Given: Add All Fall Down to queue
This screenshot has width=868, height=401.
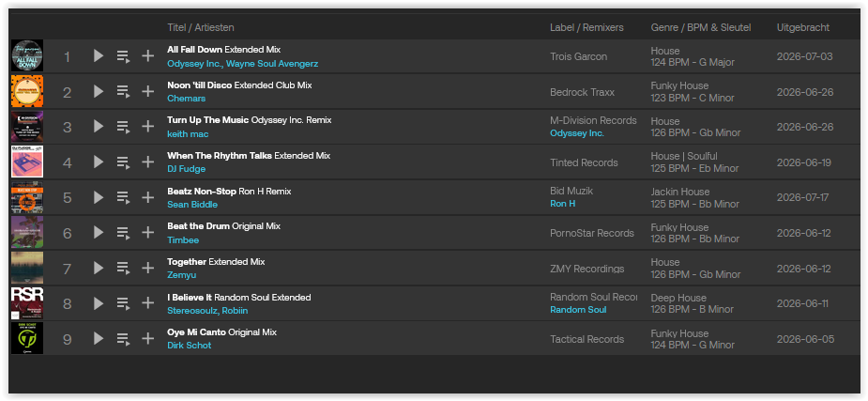Looking at the screenshot, I should [123, 56].
